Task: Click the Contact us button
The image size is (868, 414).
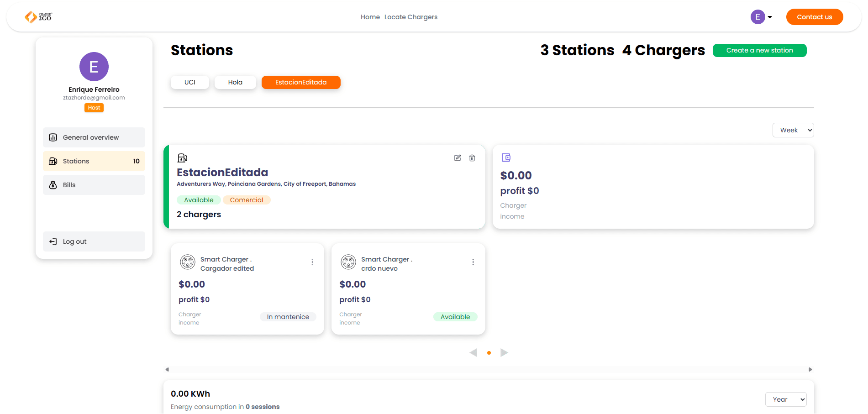Action: [814, 17]
